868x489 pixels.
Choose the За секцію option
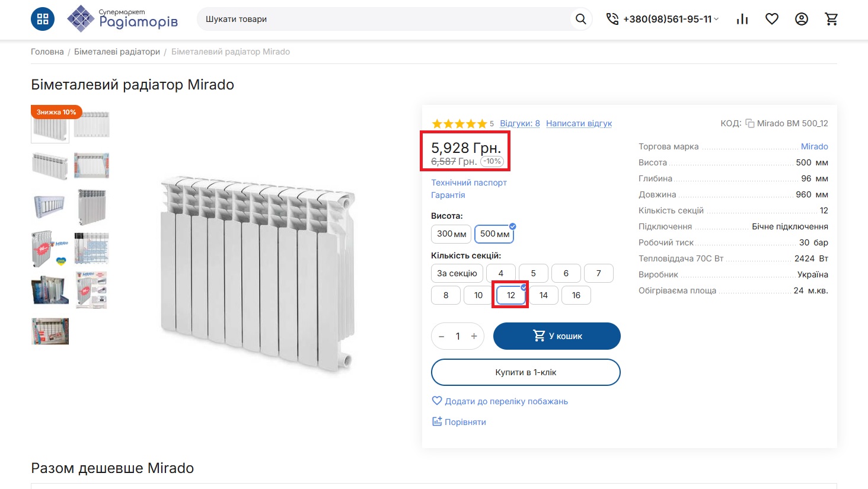[457, 273]
